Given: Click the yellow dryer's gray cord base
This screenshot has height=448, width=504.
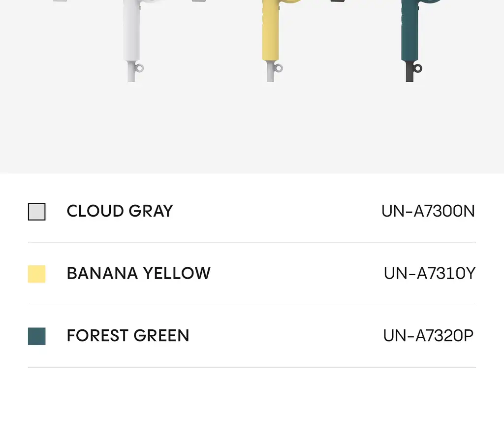Looking at the screenshot, I should [x=270, y=71].
